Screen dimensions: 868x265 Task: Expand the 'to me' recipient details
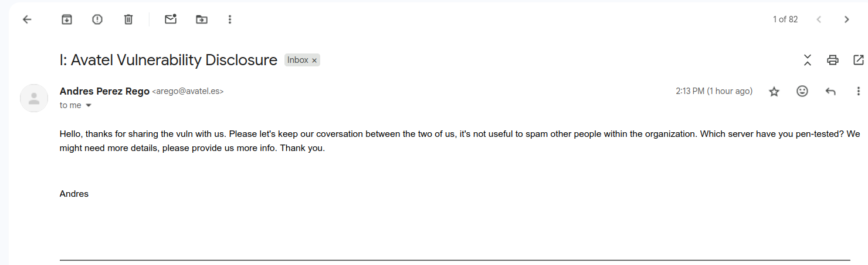click(89, 105)
